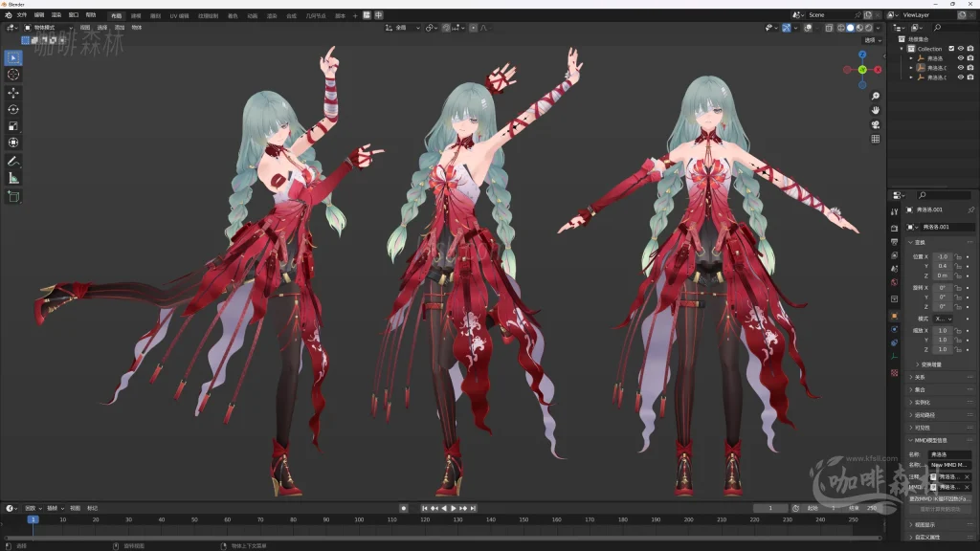Select solid viewport shading mode
The image size is (980, 551).
coord(850,28)
